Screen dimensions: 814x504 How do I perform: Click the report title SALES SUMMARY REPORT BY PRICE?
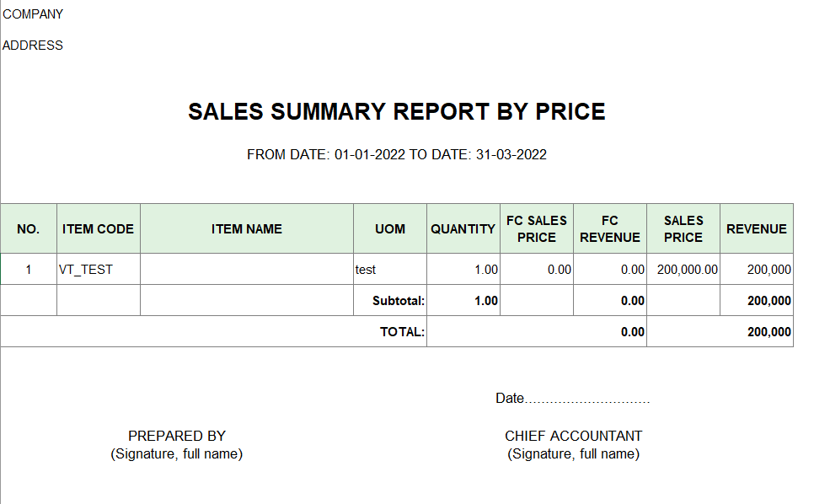point(397,111)
